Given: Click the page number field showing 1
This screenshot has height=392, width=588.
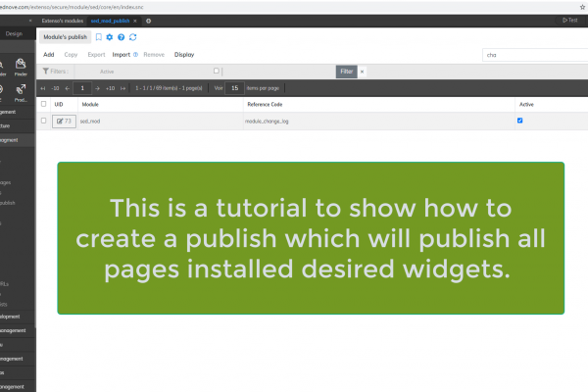Looking at the screenshot, I should [x=82, y=88].
